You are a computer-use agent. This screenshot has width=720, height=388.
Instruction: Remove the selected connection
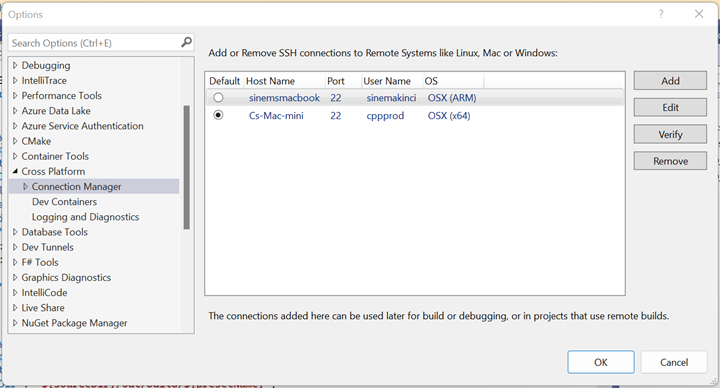click(670, 161)
